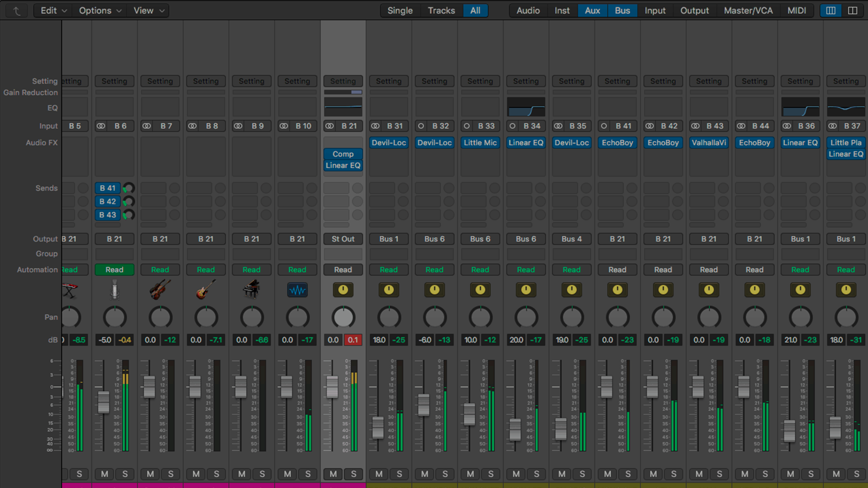Click the blue waveform icon on B 10 strip

(x=297, y=290)
